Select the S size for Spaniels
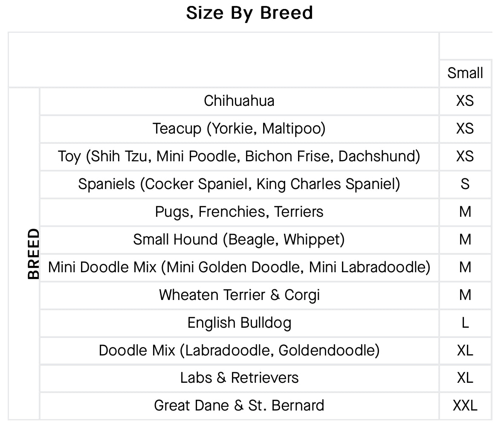This screenshot has width=504, height=431. click(x=465, y=184)
